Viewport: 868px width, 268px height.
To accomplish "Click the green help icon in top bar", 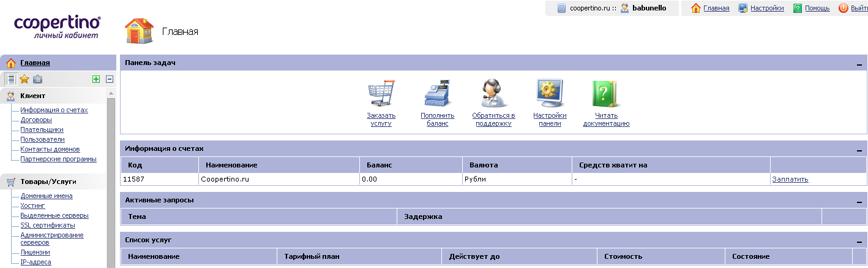I will click(x=798, y=8).
